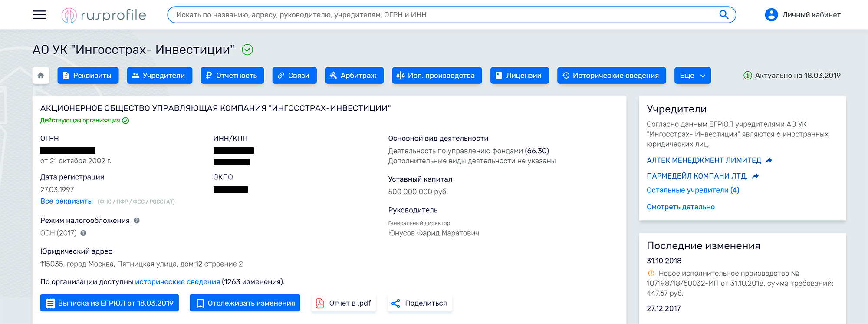The image size is (868, 324).
Task: Click the legal address 115035, город Москва
Action: pyautogui.click(x=141, y=264)
